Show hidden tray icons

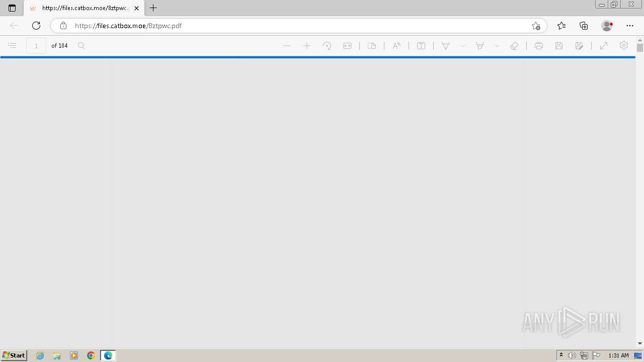point(561,355)
